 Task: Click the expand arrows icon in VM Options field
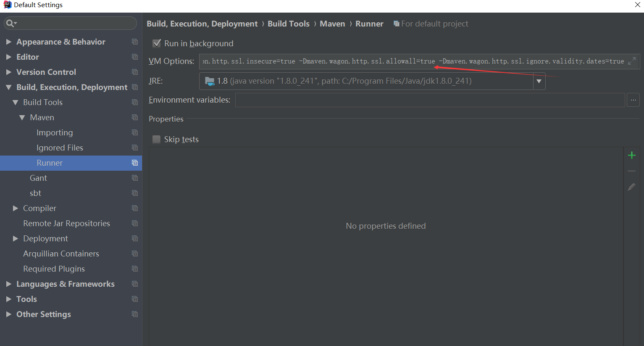[x=631, y=61]
